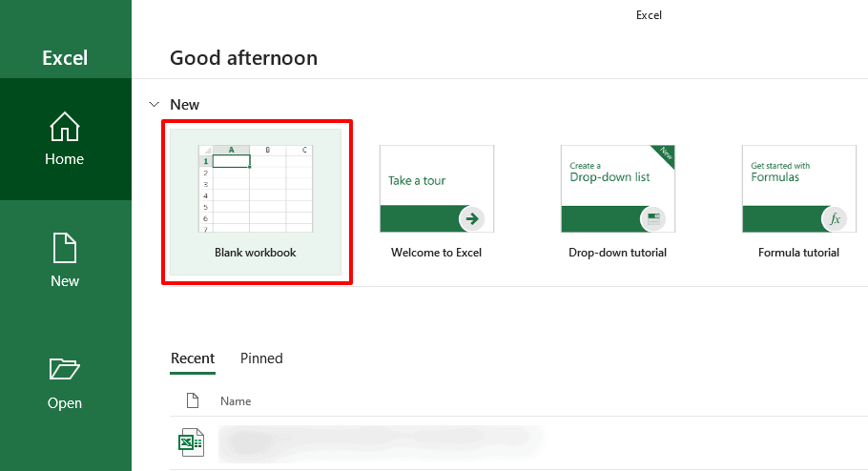Click the Home house icon in sidebar
The height and width of the screenshot is (471, 868).
[x=65, y=126]
